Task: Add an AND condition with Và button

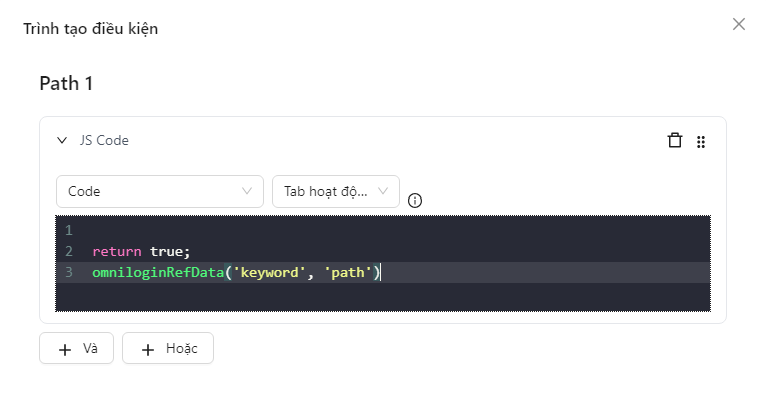Action: coord(76,349)
